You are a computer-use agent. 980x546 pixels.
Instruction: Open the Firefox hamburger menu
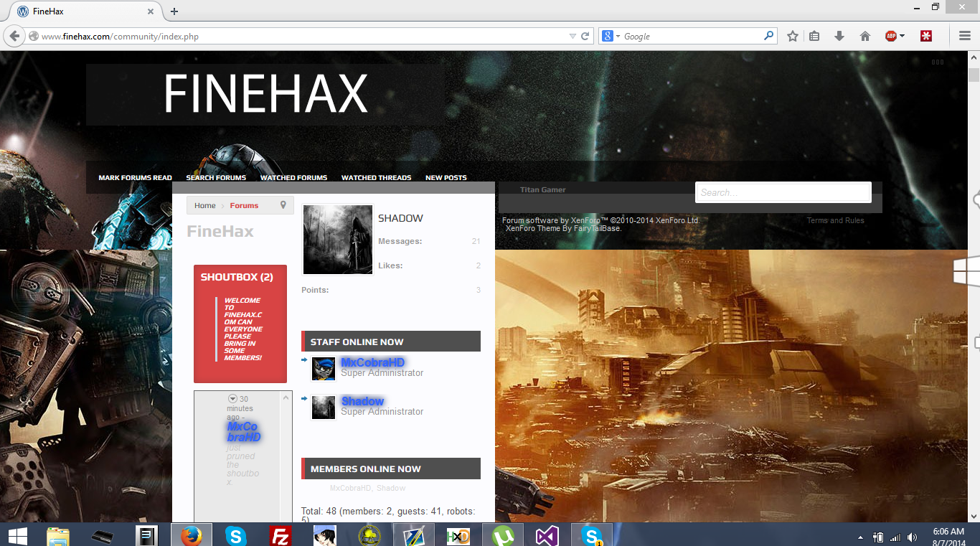[x=965, y=36]
